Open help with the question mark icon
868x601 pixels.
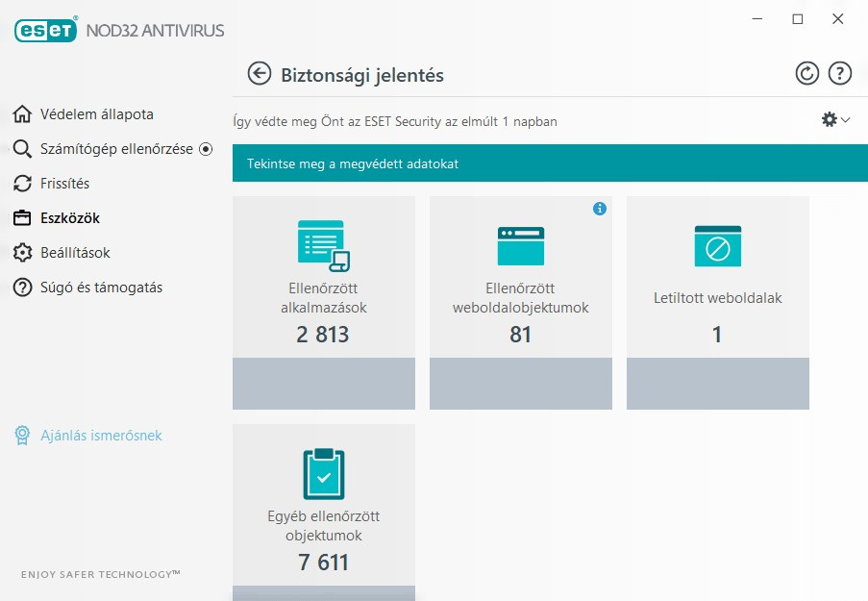840,73
